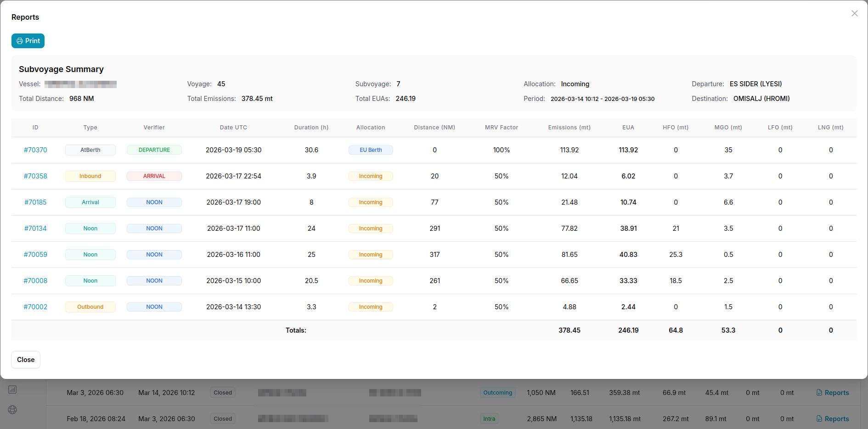Close the Reports dialog with X icon
This screenshot has height=429, width=868.
click(x=855, y=13)
